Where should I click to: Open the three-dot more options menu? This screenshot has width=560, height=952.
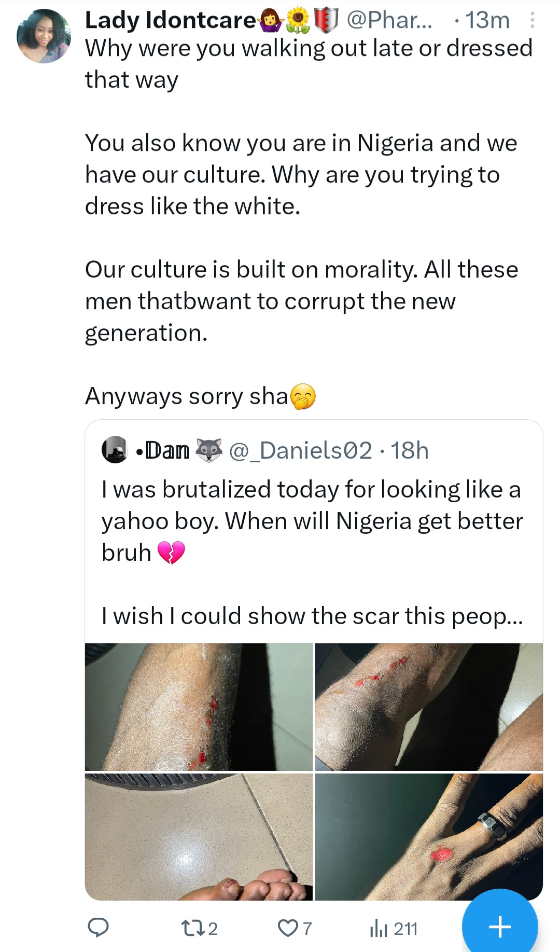point(532,20)
